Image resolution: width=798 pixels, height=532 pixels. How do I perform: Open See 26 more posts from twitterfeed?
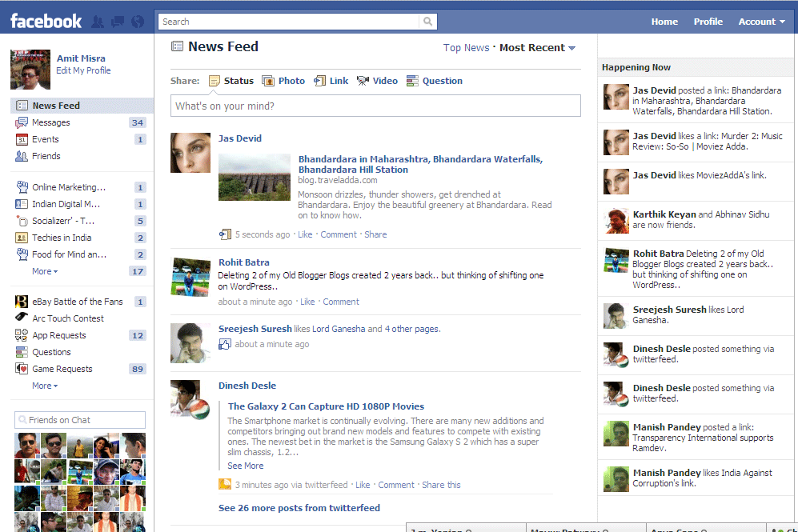tap(299, 508)
